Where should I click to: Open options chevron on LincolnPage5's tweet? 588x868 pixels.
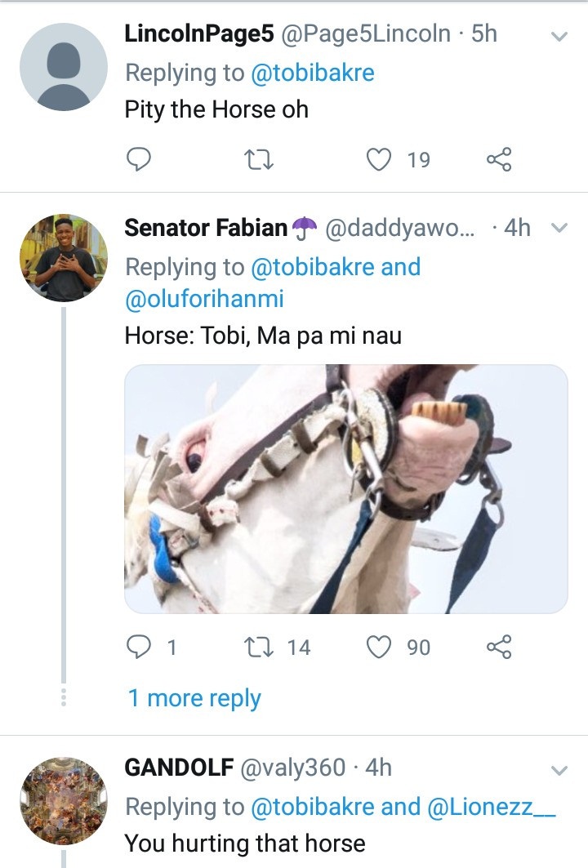(x=559, y=37)
